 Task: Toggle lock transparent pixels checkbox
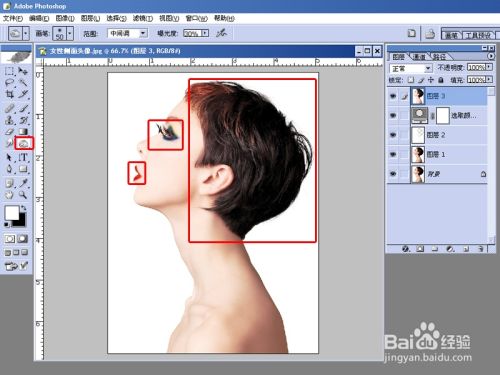411,80
